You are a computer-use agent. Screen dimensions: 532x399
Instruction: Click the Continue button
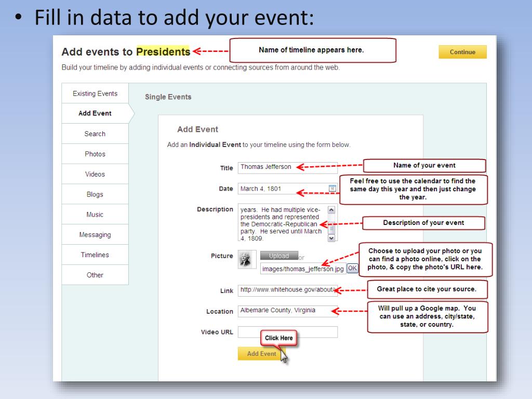462,52
